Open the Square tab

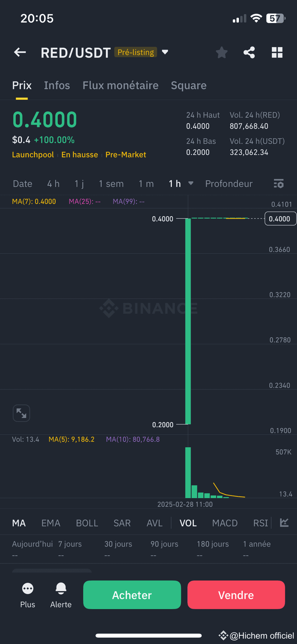pyautogui.click(x=189, y=85)
